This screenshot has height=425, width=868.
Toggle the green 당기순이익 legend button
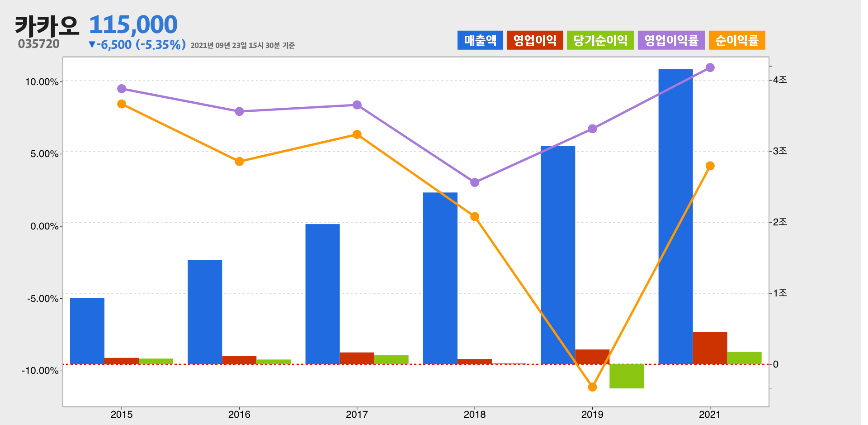600,40
